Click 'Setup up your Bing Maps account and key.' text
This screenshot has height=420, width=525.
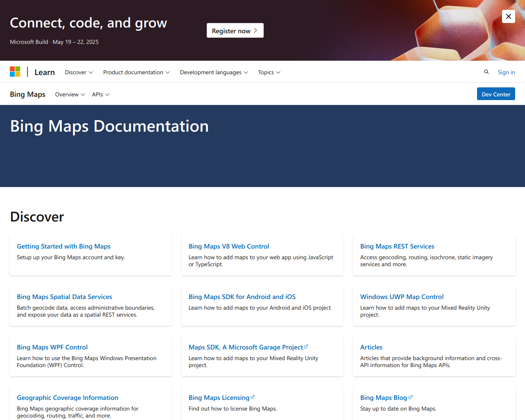tap(71, 257)
